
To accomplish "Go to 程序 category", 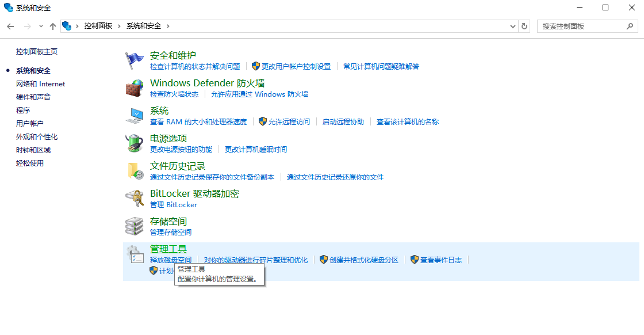I will coord(23,110).
